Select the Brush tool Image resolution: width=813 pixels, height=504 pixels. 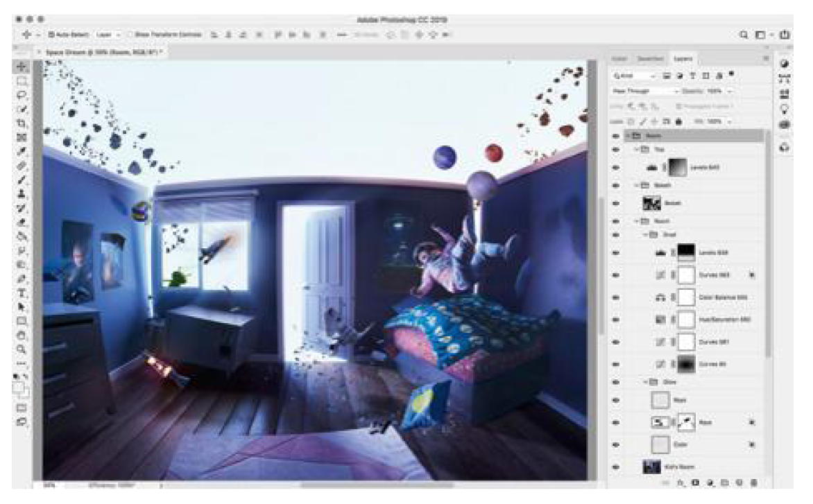click(x=22, y=180)
